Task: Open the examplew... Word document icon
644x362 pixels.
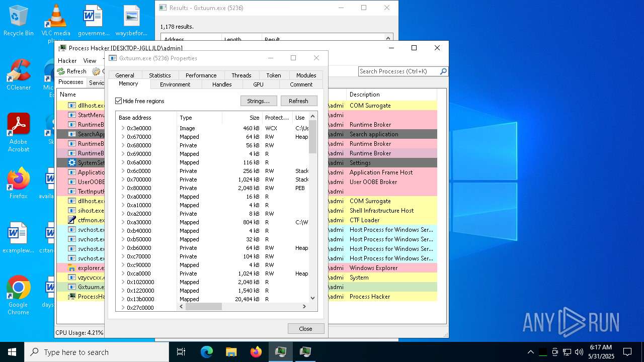Action: click(x=18, y=238)
